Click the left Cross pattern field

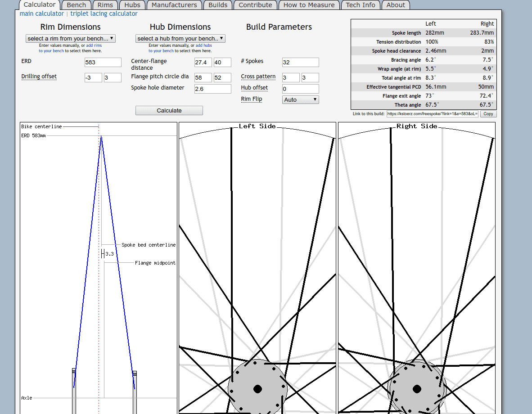click(290, 77)
